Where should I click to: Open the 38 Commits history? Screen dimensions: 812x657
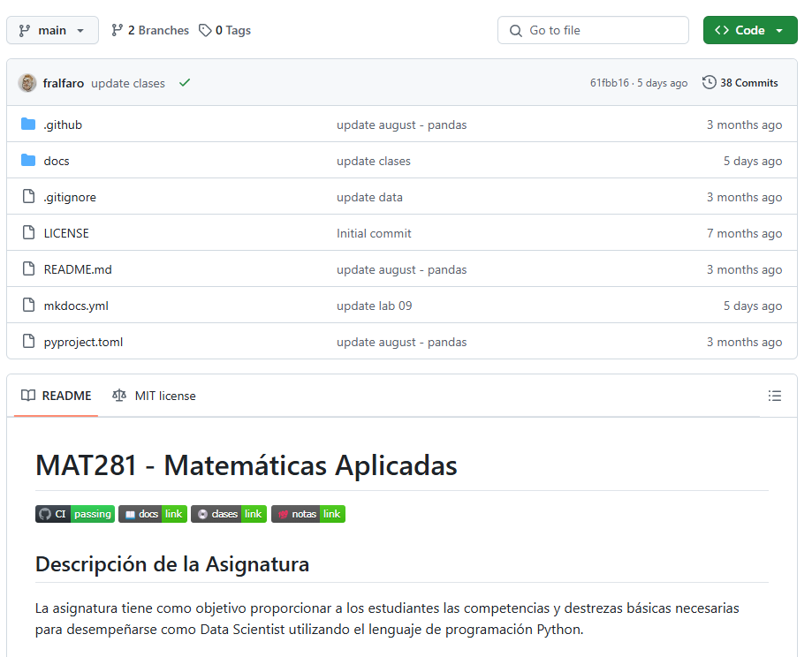point(740,83)
